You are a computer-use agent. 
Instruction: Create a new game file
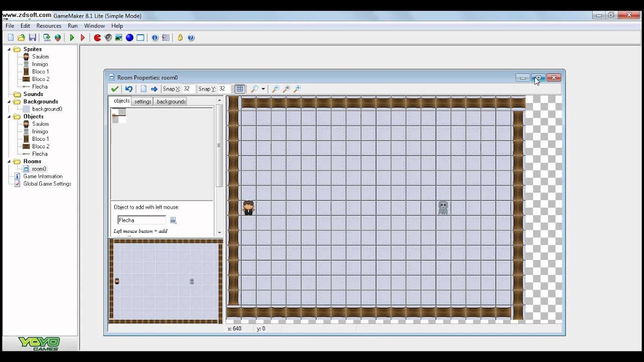11,38
